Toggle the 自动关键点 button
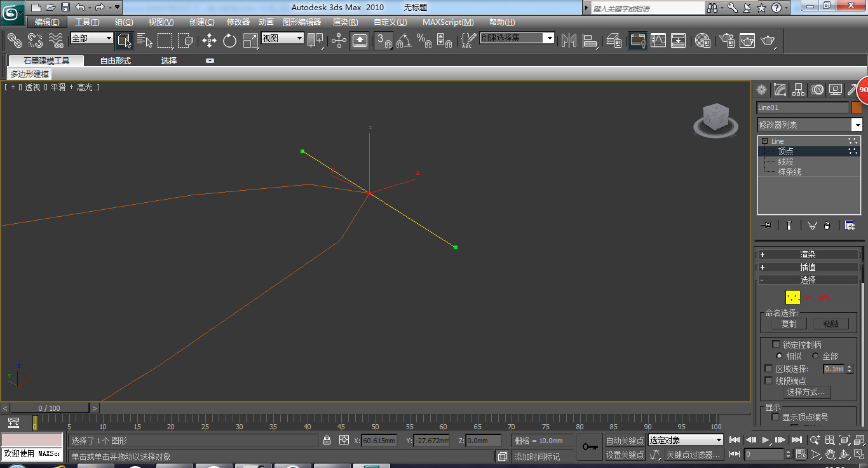The height and width of the screenshot is (468, 868). (624, 441)
